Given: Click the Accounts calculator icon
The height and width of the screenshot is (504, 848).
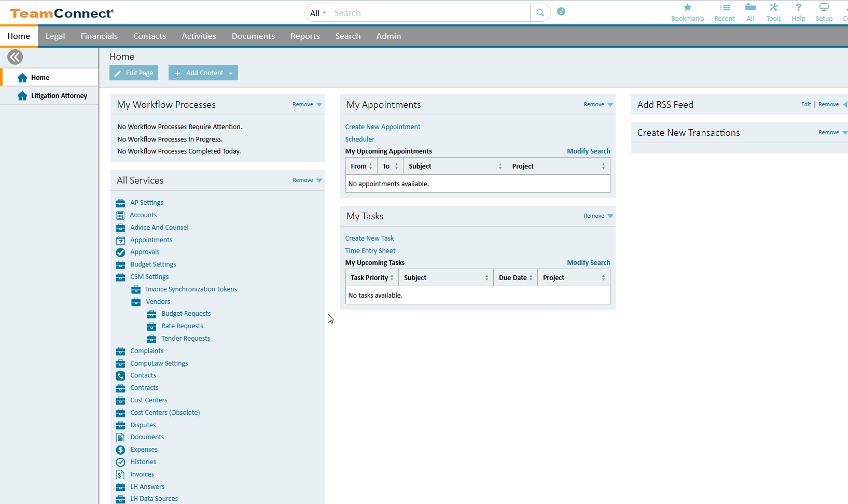Looking at the screenshot, I should [x=120, y=215].
